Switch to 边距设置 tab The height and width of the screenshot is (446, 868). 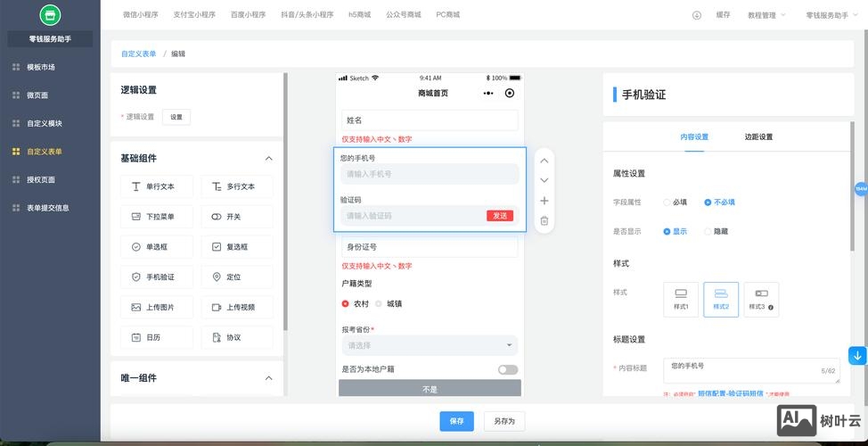tap(758, 136)
